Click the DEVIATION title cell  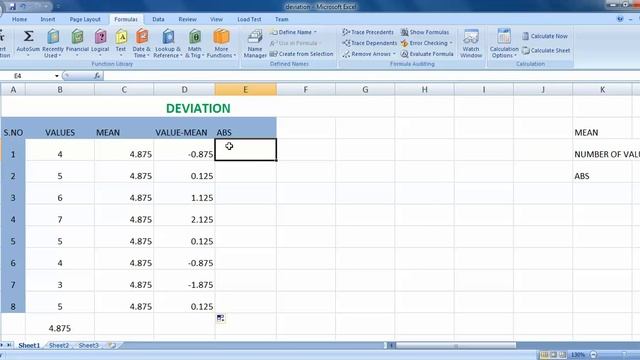198,108
